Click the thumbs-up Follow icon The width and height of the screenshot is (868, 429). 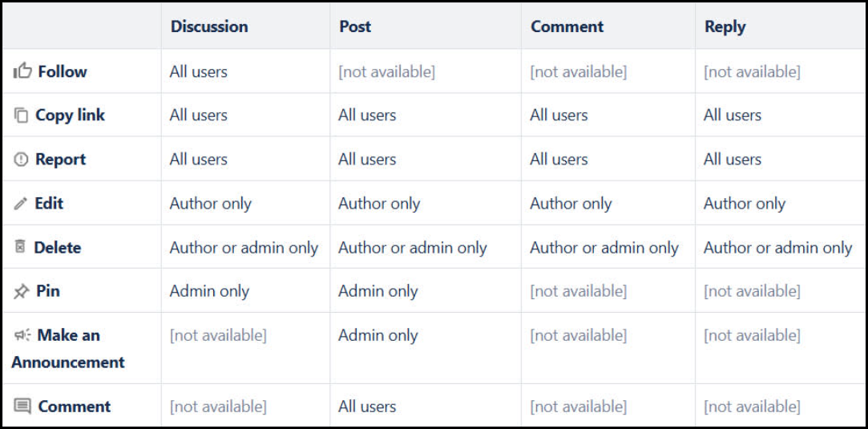pos(21,72)
